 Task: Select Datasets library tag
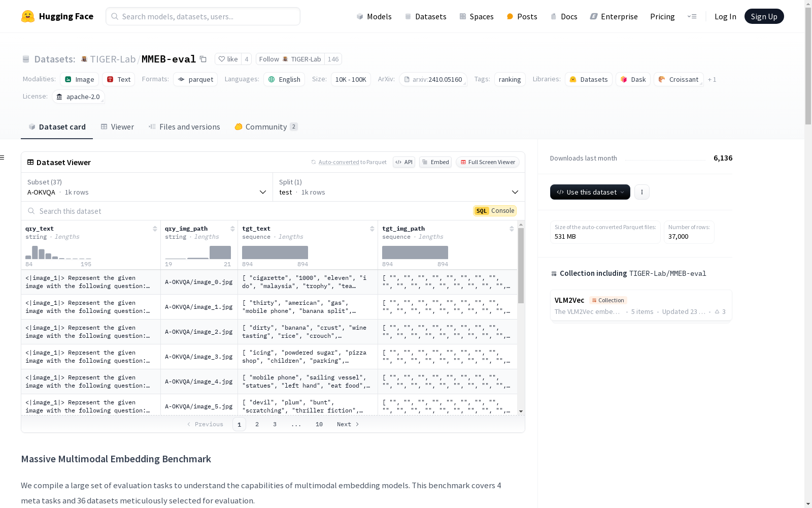coord(589,79)
